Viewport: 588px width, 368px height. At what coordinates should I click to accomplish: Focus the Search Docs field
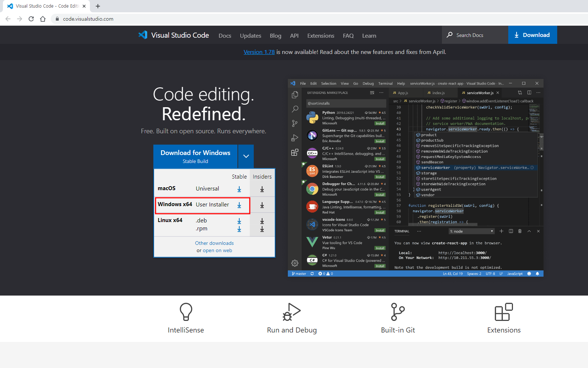(x=475, y=35)
